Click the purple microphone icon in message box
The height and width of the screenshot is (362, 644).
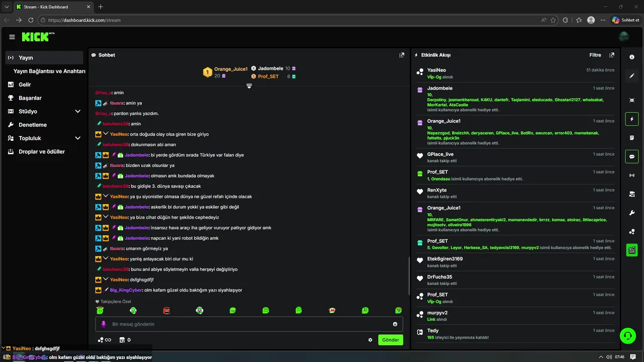pos(104,324)
